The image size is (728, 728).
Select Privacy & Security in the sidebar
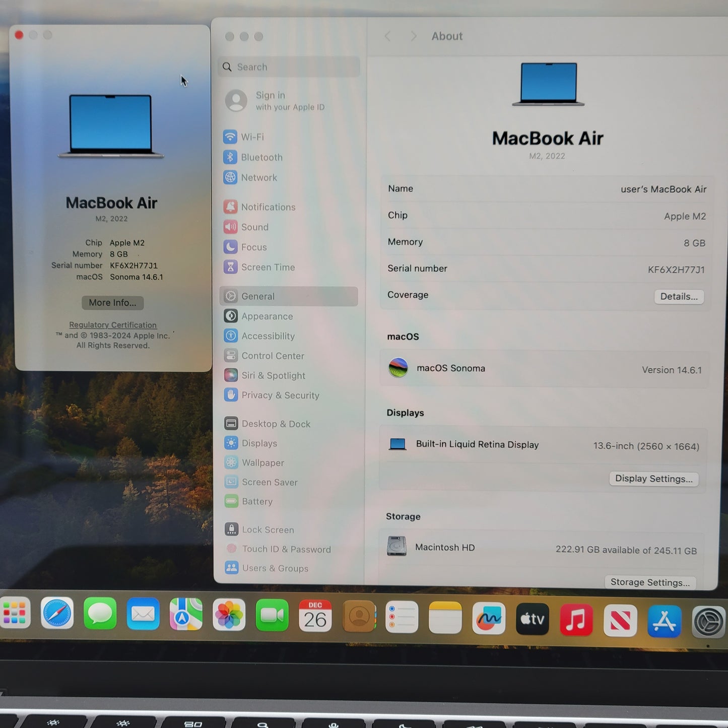pyautogui.click(x=280, y=395)
